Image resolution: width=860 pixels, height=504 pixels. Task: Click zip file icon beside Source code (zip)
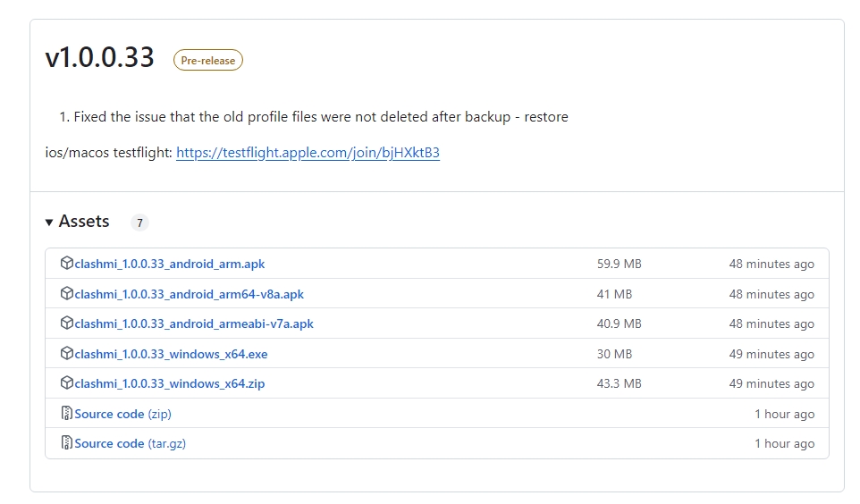66,413
